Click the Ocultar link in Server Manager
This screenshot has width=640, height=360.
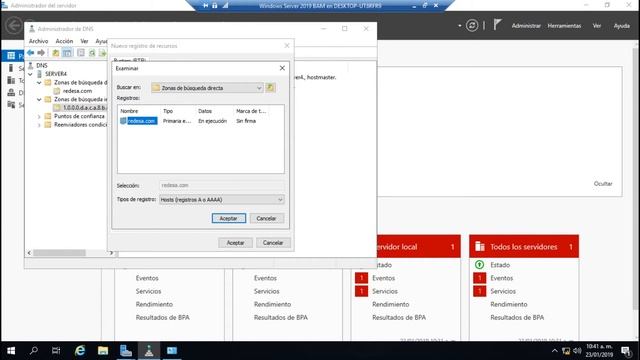click(x=602, y=184)
